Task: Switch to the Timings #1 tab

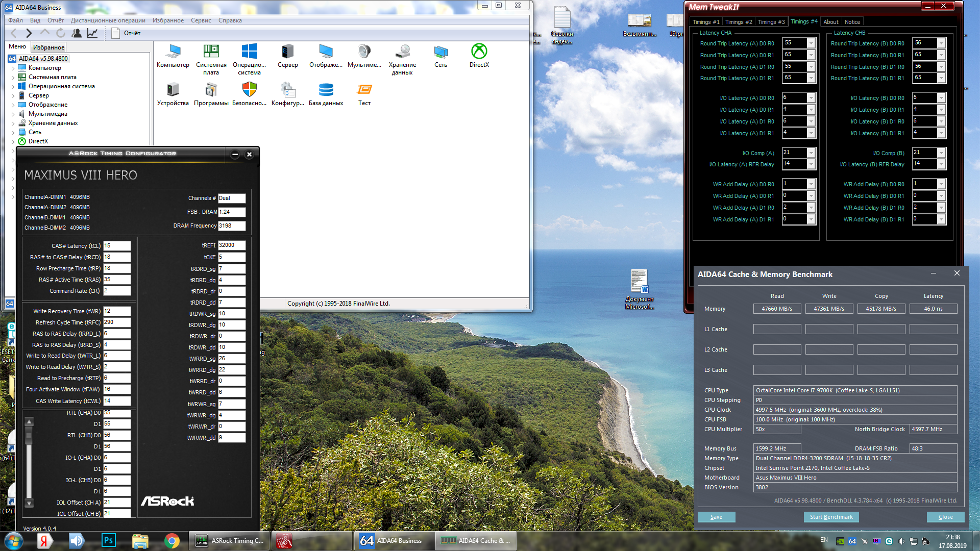Action: point(705,22)
